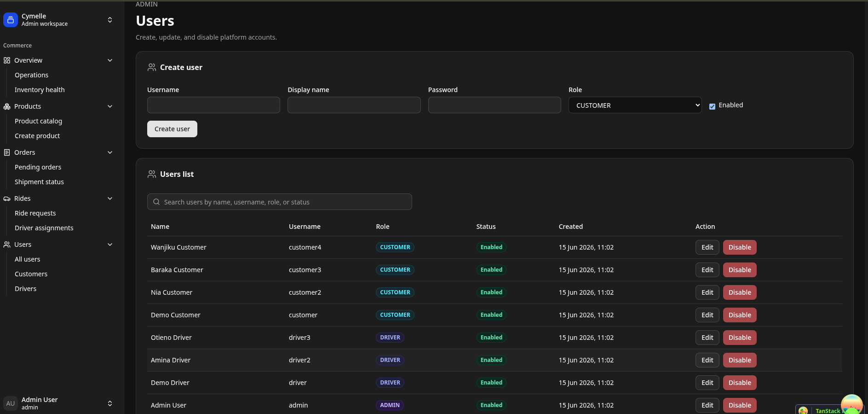
Task: Navigate to Pending orders
Action: coord(38,167)
